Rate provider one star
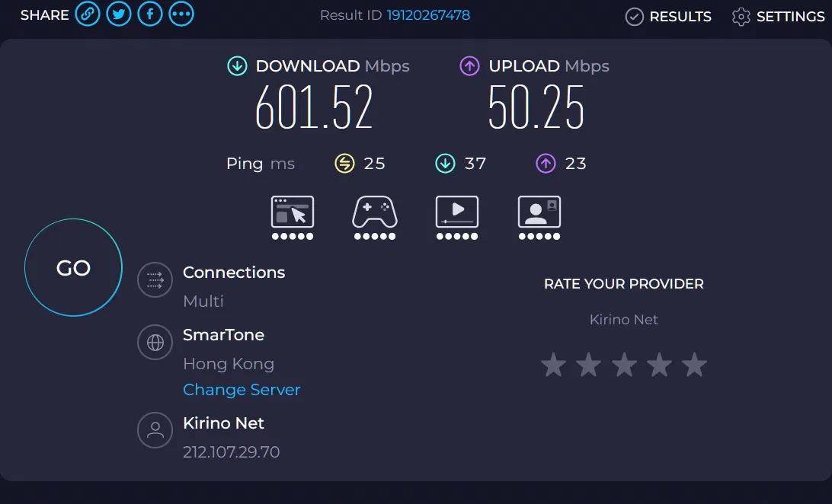Screen dimensions: 832x504 click(x=554, y=365)
